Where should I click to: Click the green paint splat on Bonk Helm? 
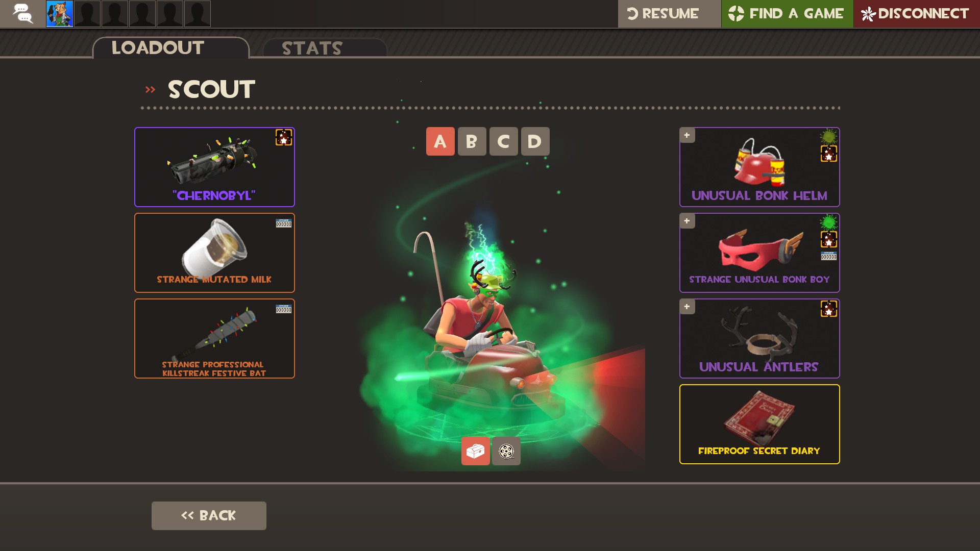click(828, 136)
